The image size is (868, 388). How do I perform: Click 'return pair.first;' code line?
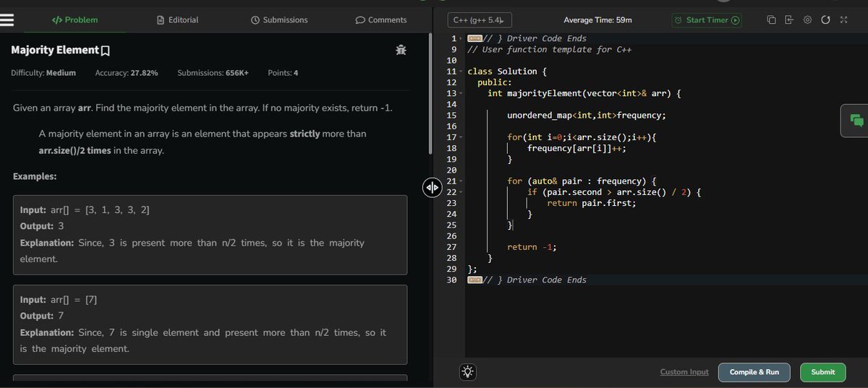point(591,203)
